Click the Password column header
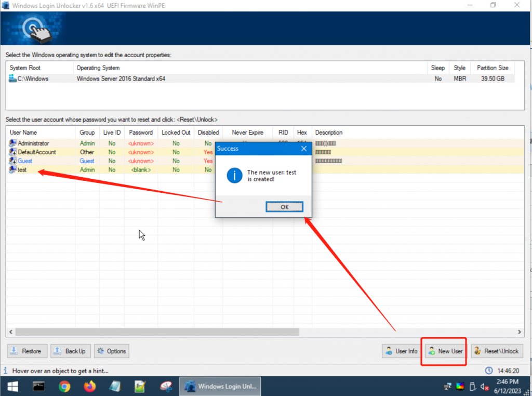The image size is (532, 396). coord(141,133)
